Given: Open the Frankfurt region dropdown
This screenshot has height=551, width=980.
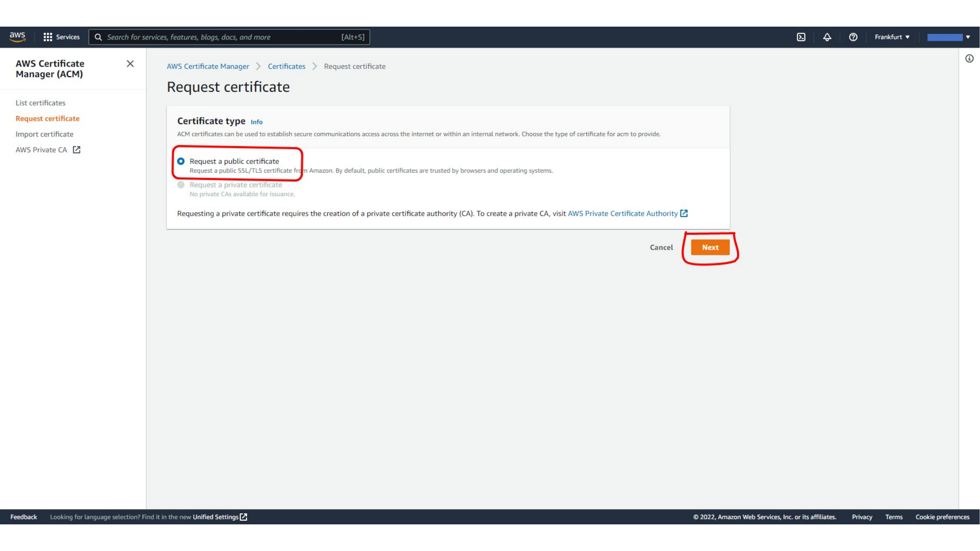Looking at the screenshot, I should [892, 37].
